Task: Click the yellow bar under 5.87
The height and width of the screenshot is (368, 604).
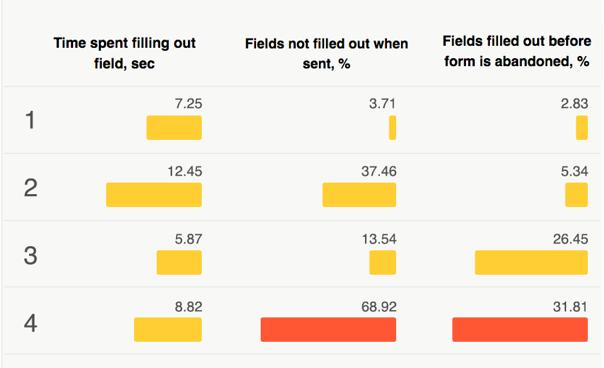Action: coord(179,262)
